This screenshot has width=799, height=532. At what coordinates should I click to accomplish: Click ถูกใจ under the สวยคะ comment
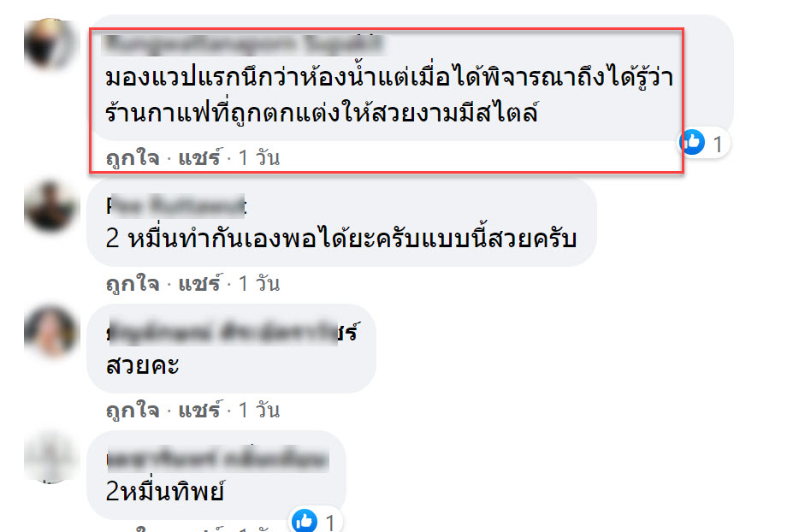[133, 411]
